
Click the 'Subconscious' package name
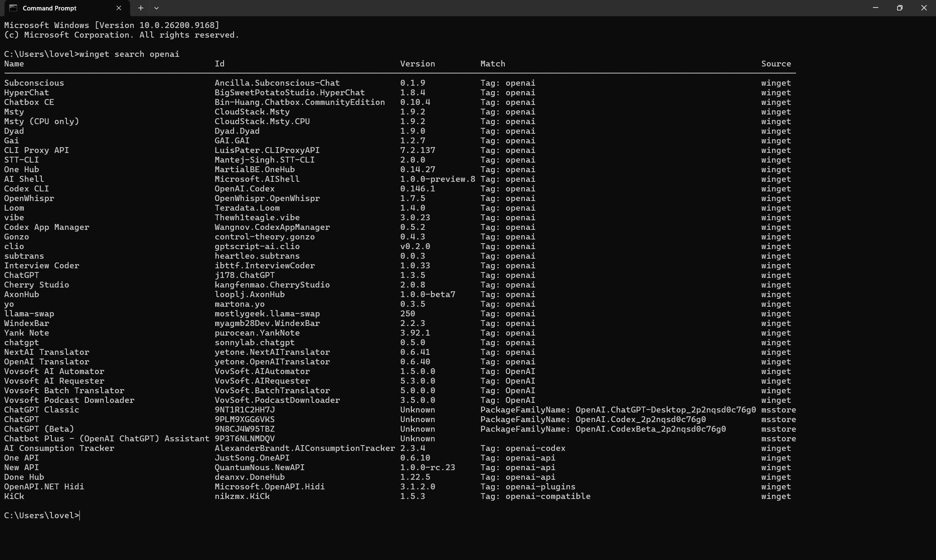tap(34, 83)
